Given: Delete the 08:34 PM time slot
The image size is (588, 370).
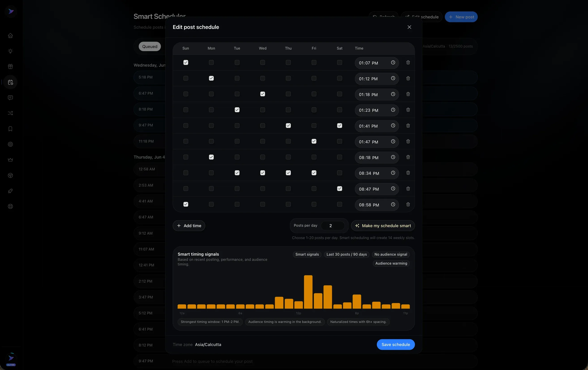Looking at the screenshot, I should point(408,173).
